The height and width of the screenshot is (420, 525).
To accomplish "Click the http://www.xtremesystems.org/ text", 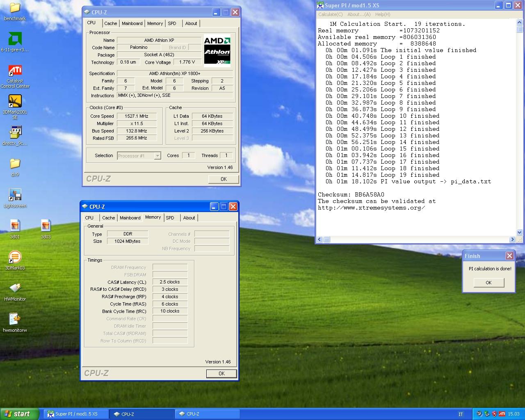I will click(x=371, y=208).
